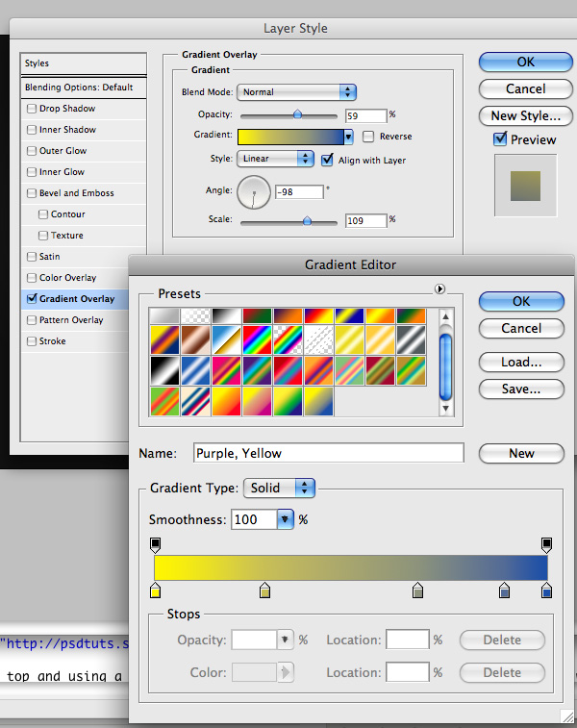577x728 pixels.
Task: Enable the Reverse checkbox
Action: click(x=368, y=137)
